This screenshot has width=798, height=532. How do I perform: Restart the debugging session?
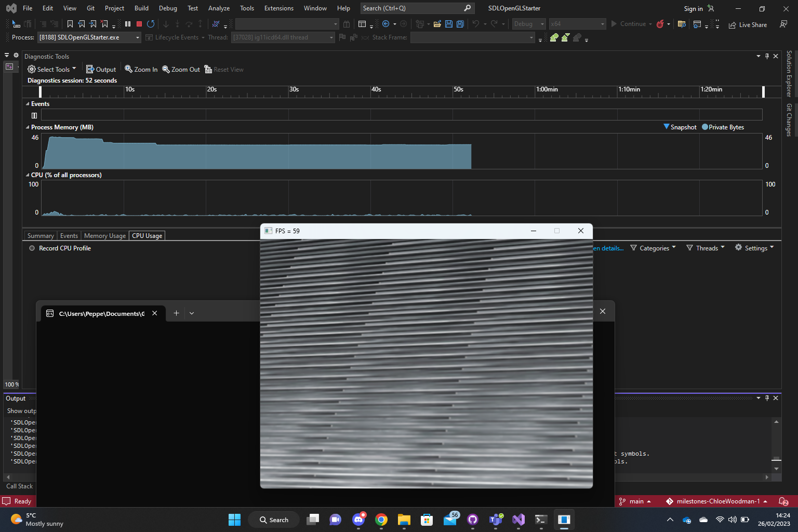coord(151,24)
